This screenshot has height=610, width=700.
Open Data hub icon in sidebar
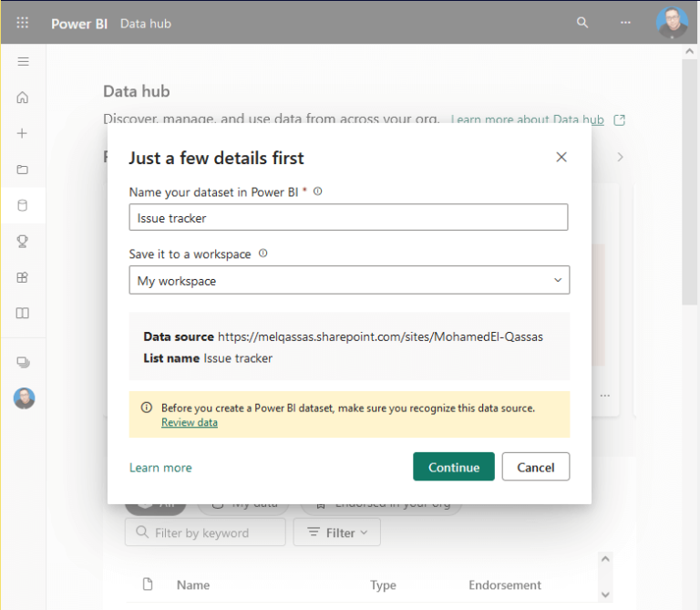point(24,205)
